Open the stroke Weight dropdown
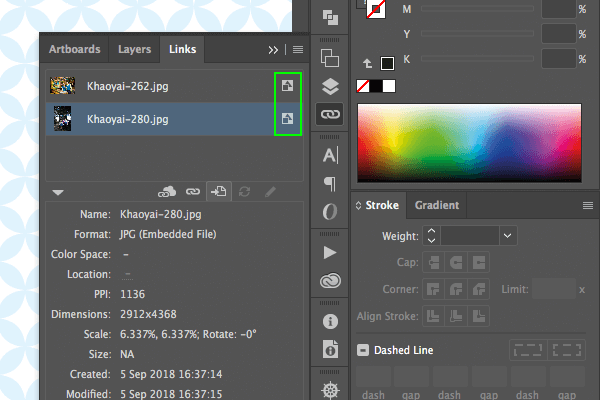This screenshot has height=400, width=600. pyautogui.click(x=508, y=236)
